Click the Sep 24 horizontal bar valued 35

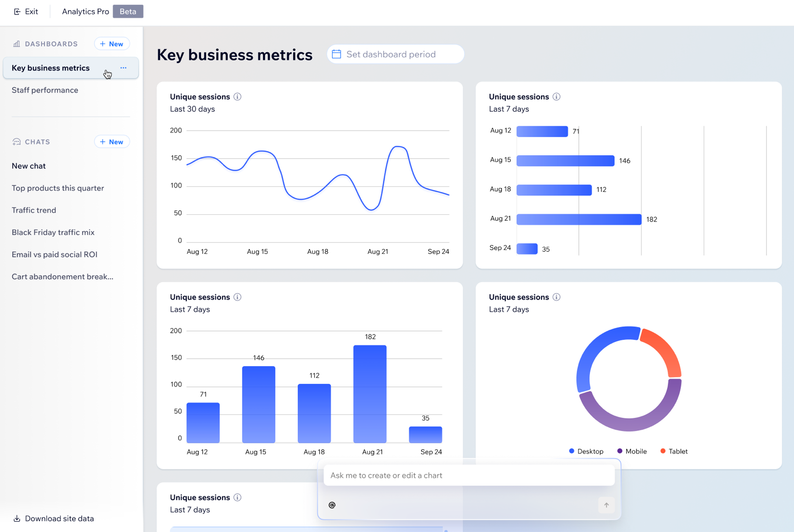click(x=527, y=249)
